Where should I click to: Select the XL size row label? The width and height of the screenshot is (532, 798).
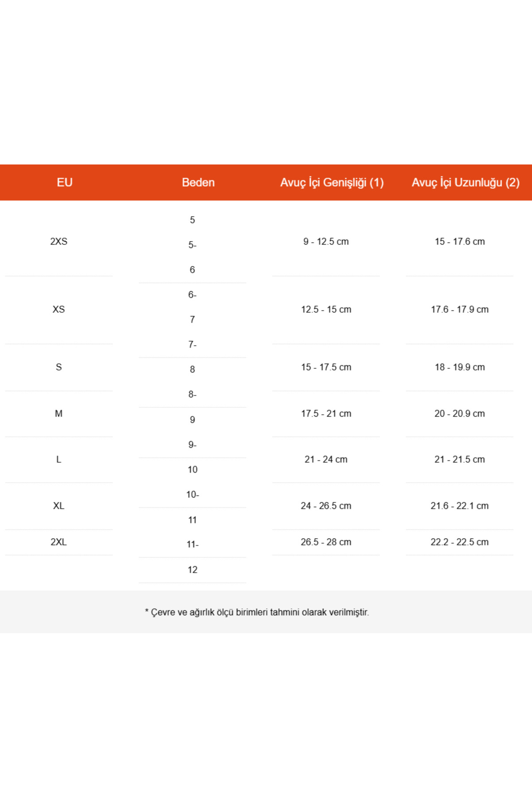[x=59, y=506]
